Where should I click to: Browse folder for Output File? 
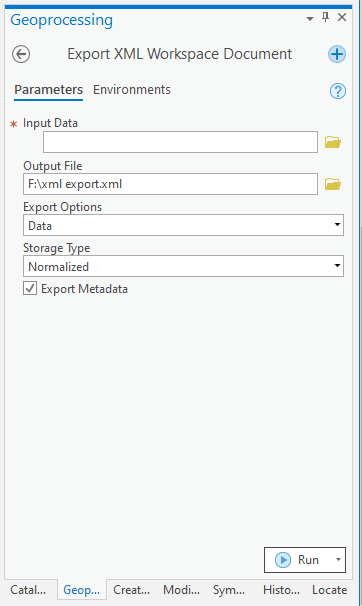(x=333, y=184)
